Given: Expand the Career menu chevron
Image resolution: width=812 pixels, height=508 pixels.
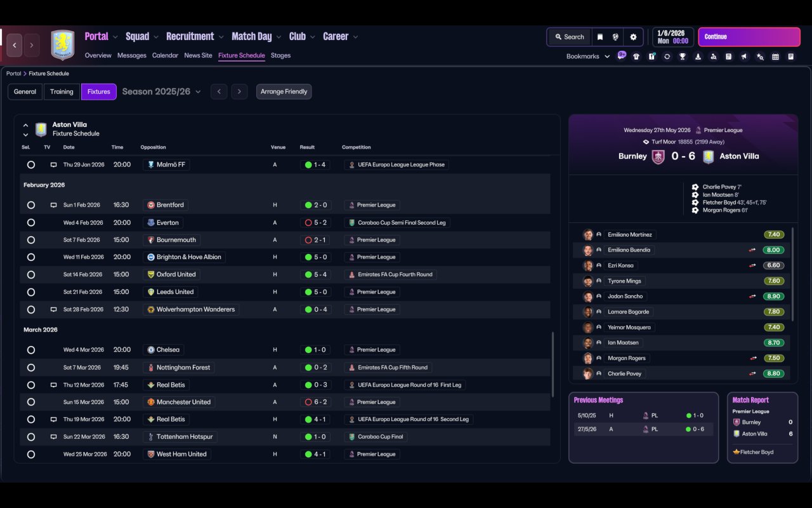Looking at the screenshot, I should pos(355,37).
